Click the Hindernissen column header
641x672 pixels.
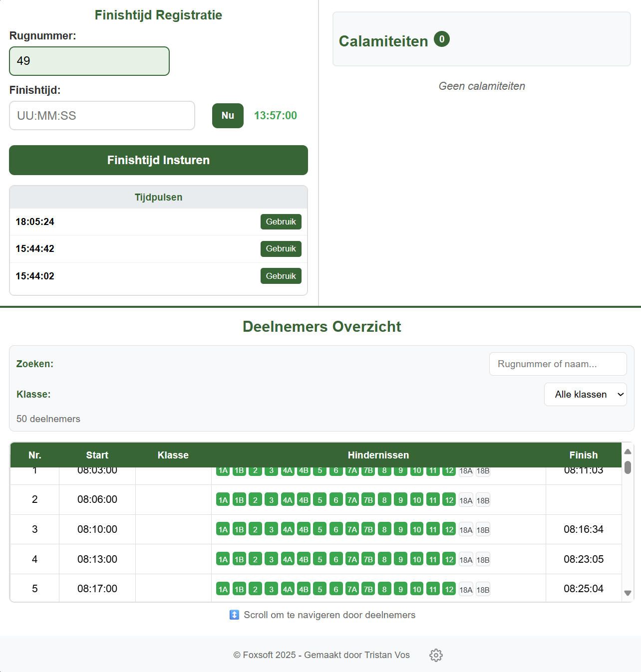pyautogui.click(x=378, y=455)
